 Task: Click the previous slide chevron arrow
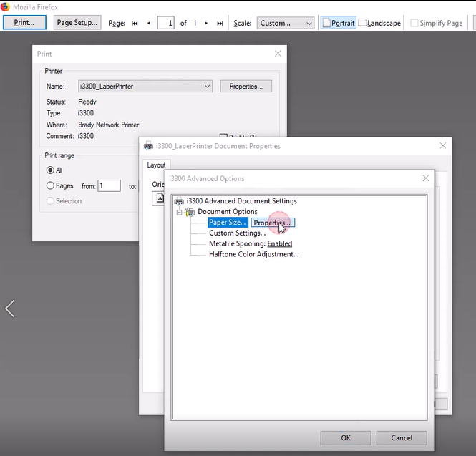[10, 309]
